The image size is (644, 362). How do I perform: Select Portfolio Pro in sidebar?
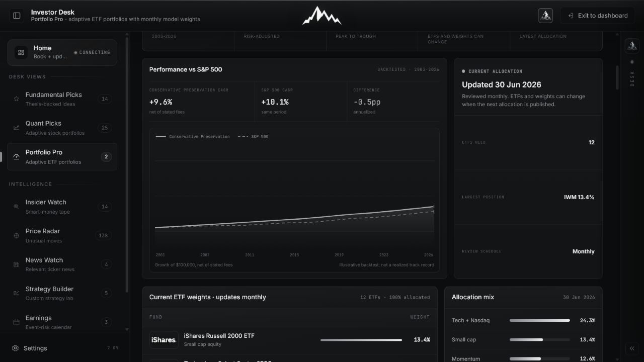(62, 157)
